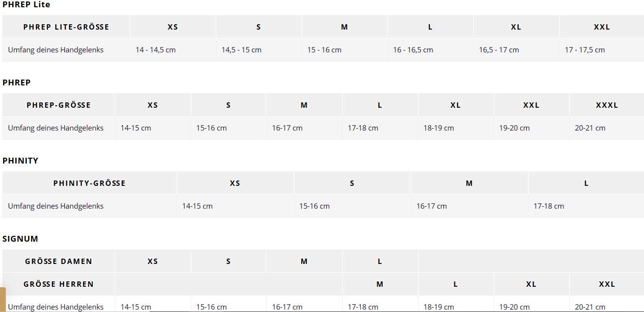This screenshot has width=644, height=312.
Task: Click the 16,5 - 17 cm value
Action: pos(499,50)
